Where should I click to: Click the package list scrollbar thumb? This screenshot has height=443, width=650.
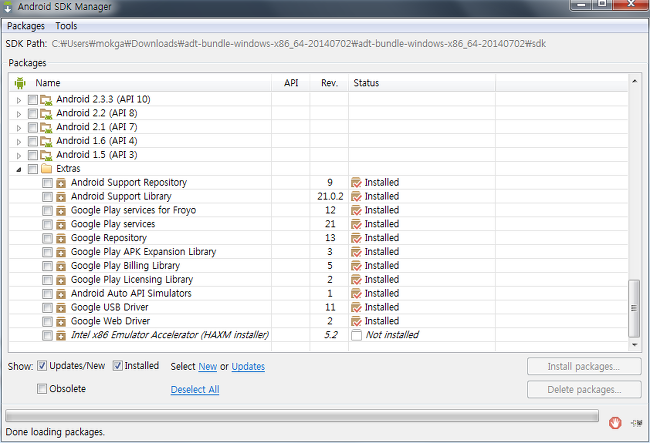634,308
